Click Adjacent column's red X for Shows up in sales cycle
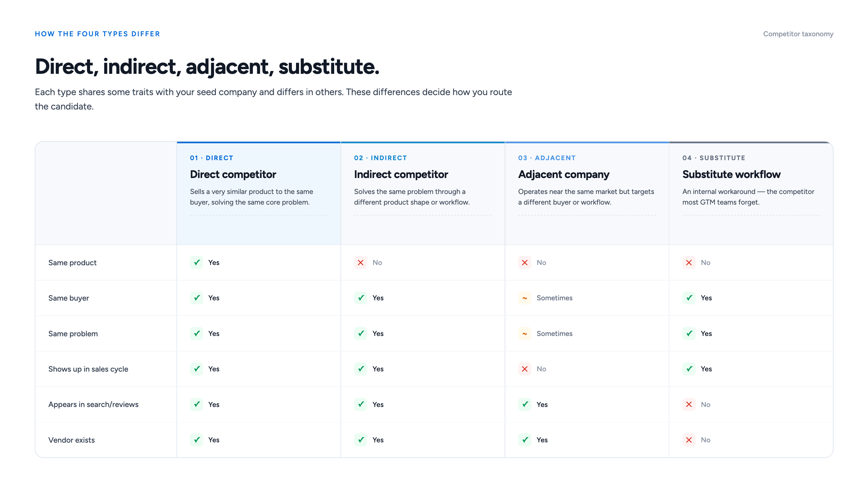The width and height of the screenshot is (868, 488). pyautogui.click(x=524, y=369)
